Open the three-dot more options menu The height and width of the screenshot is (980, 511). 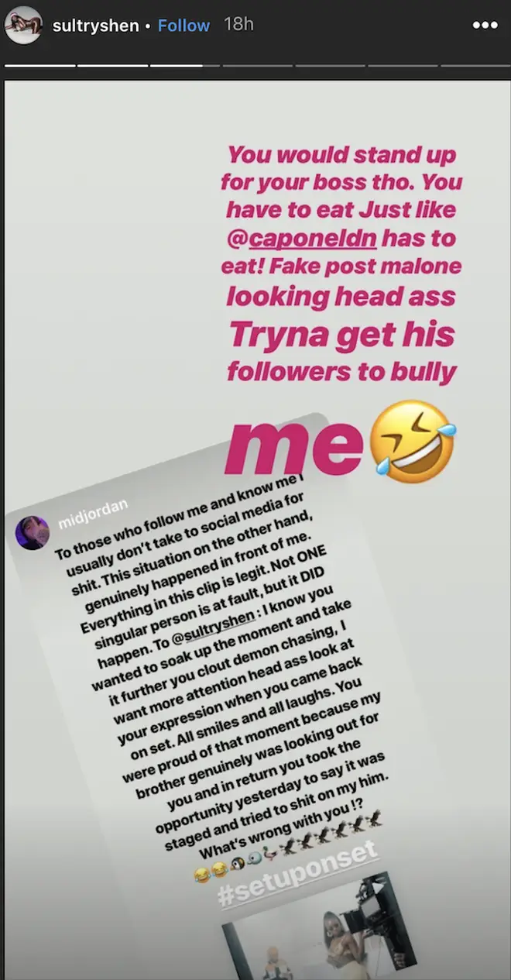coord(485,26)
